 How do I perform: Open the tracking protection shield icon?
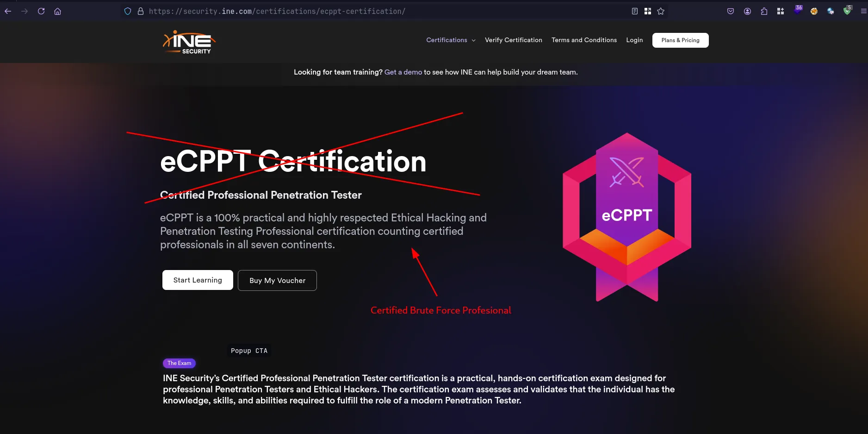(x=128, y=11)
